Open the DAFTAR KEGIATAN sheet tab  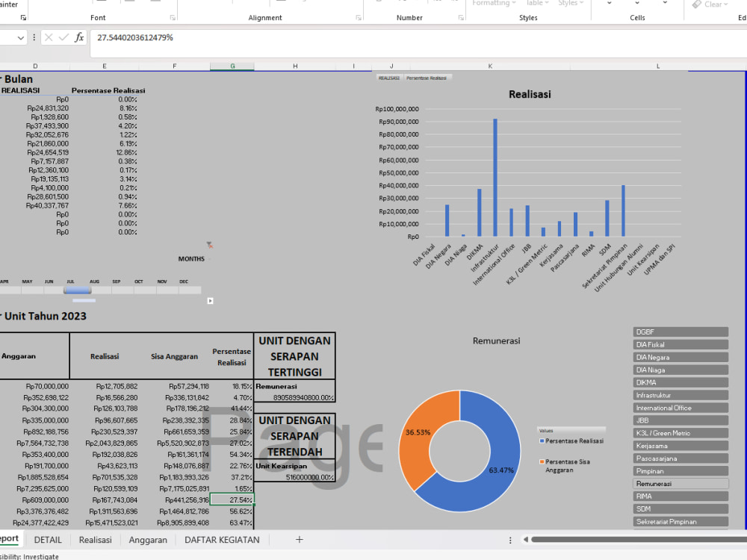coord(221,539)
